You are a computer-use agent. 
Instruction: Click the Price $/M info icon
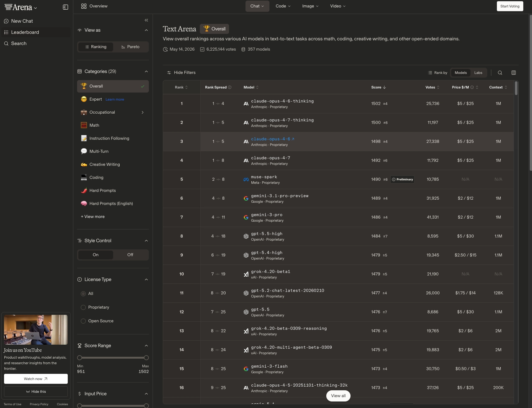click(472, 87)
